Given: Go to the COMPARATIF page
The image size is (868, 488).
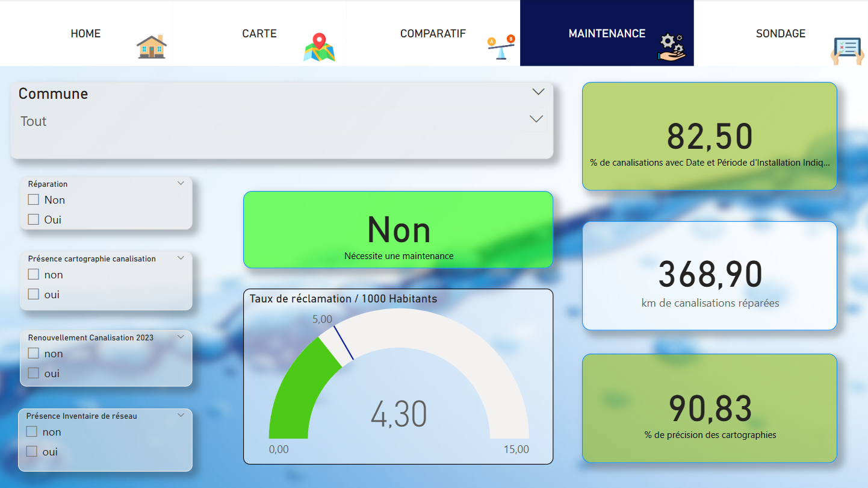Looking at the screenshot, I should [x=433, y=34].
